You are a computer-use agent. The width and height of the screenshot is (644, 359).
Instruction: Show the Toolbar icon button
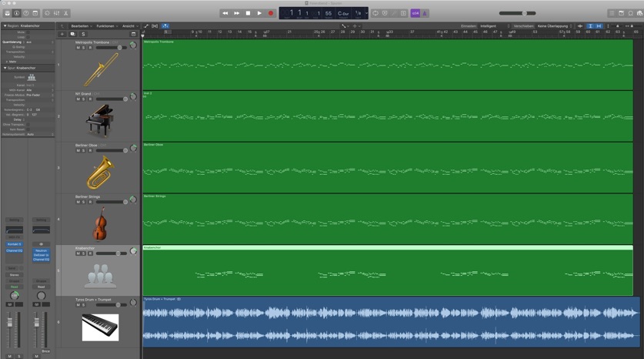click(x=35, y=13)
